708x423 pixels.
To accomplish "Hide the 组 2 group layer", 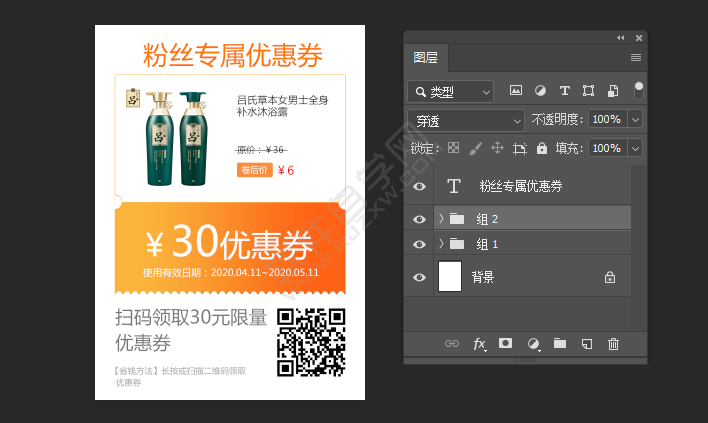I will pyautogui.click(x=419, y=218).
